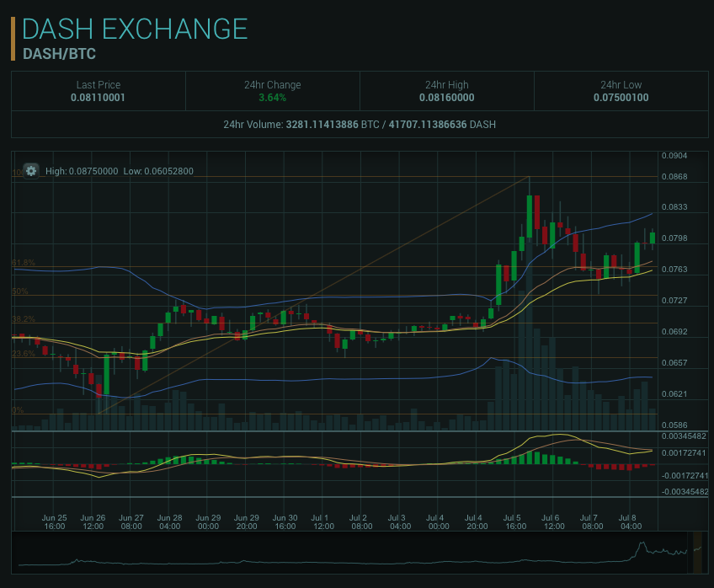The height and width of the screenshot is (588, 714).
Task: Click MACD axis label 0.00345482
Action: [x=684, y=436]
